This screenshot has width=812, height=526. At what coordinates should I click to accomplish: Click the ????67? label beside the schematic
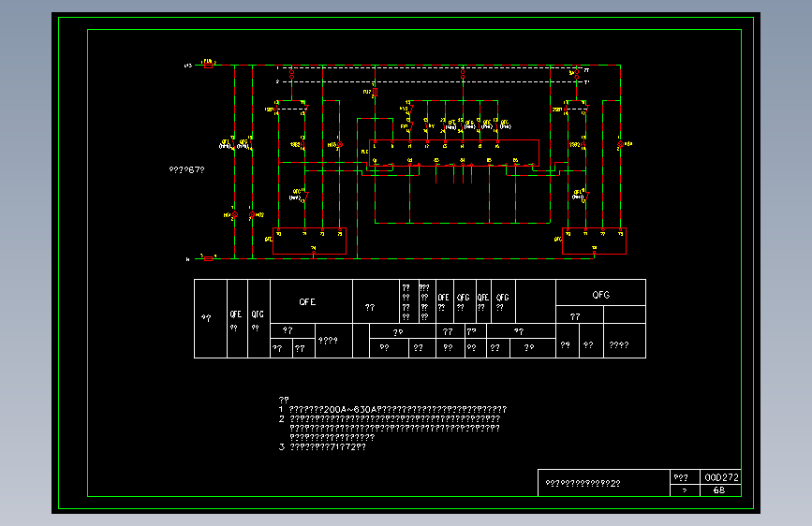(x=186, y=169)
